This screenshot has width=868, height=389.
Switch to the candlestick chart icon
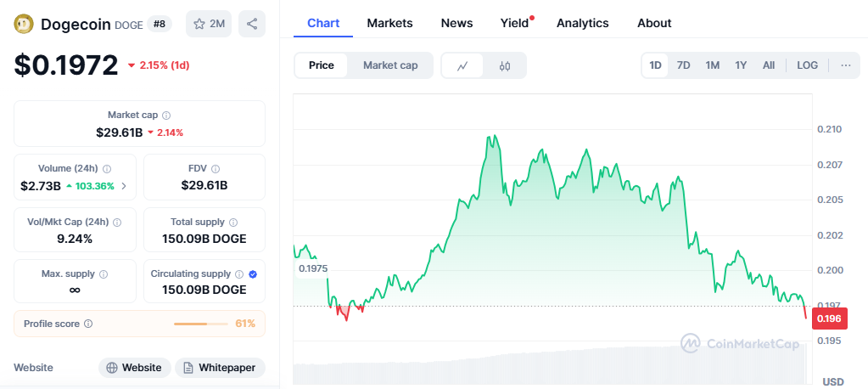click(505, 65)
